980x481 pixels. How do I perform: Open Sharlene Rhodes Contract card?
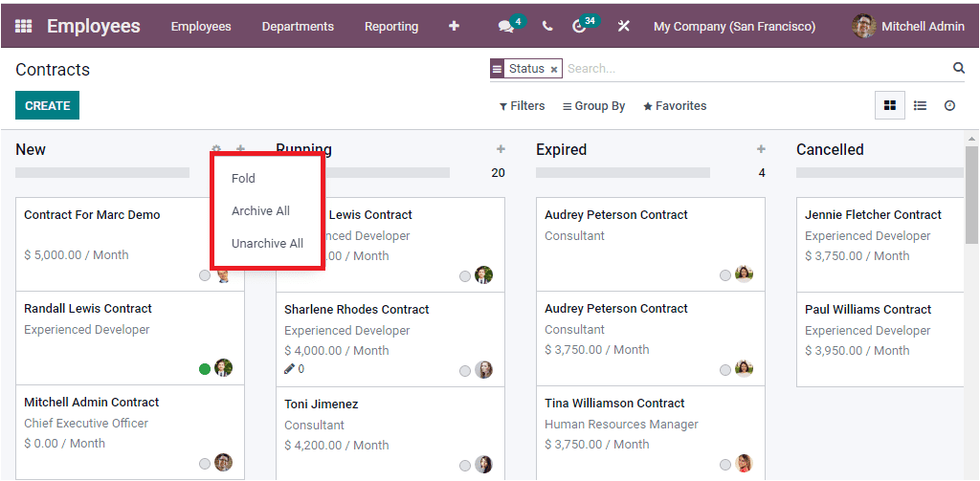390,339
